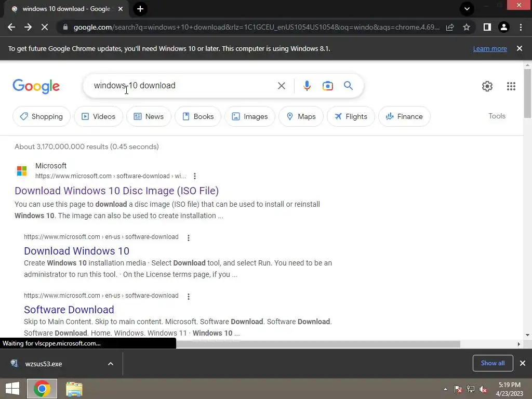Open the Software Download result
532x399 pixels.
point(69,310)
